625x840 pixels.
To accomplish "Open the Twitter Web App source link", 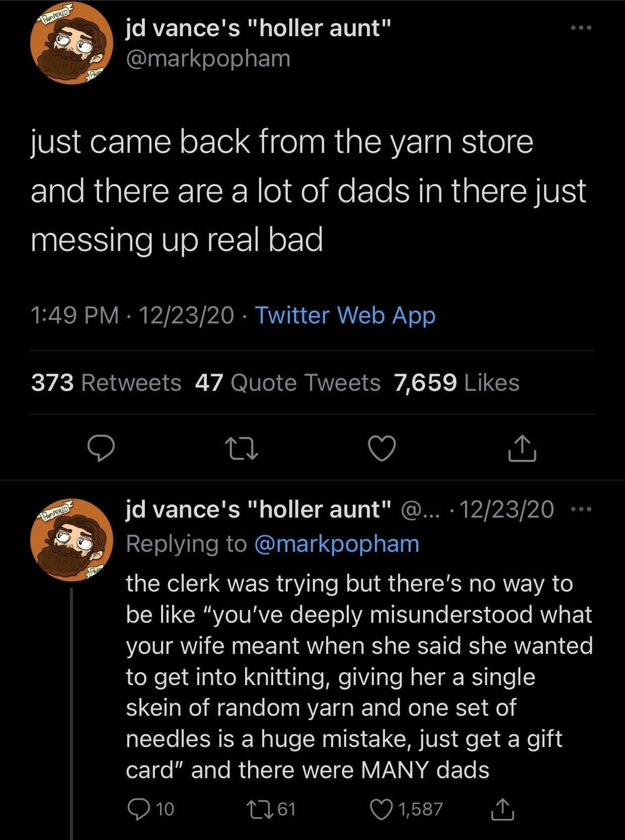I will (345, 315).
